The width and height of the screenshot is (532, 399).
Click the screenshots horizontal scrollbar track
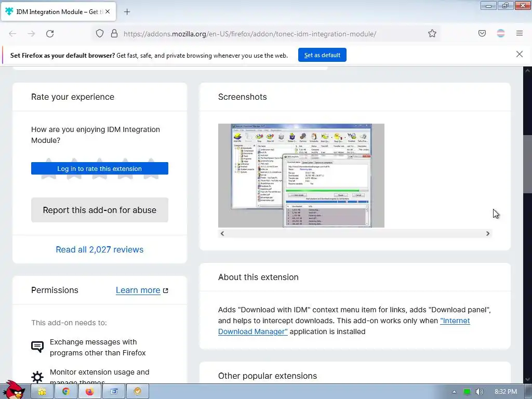[x=355, y=233]
